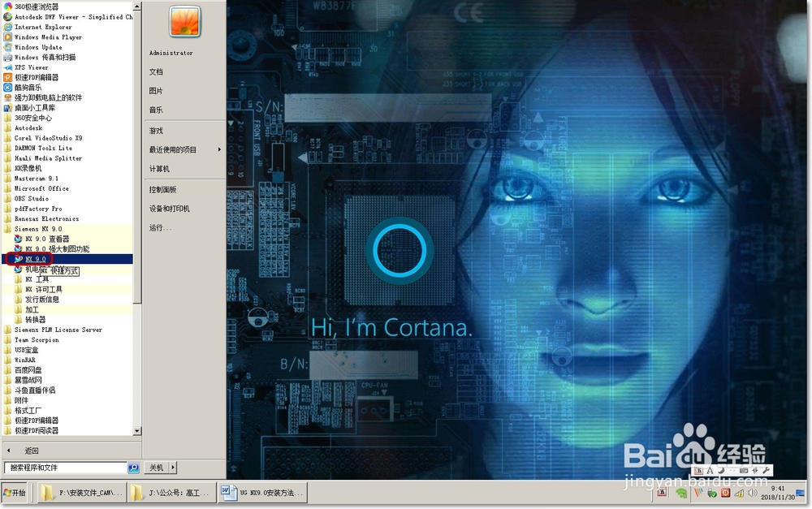This screenshot has height=509, width=812.
Task: Open 计算机 from the Start menu
Action: (x=159, y=169)
